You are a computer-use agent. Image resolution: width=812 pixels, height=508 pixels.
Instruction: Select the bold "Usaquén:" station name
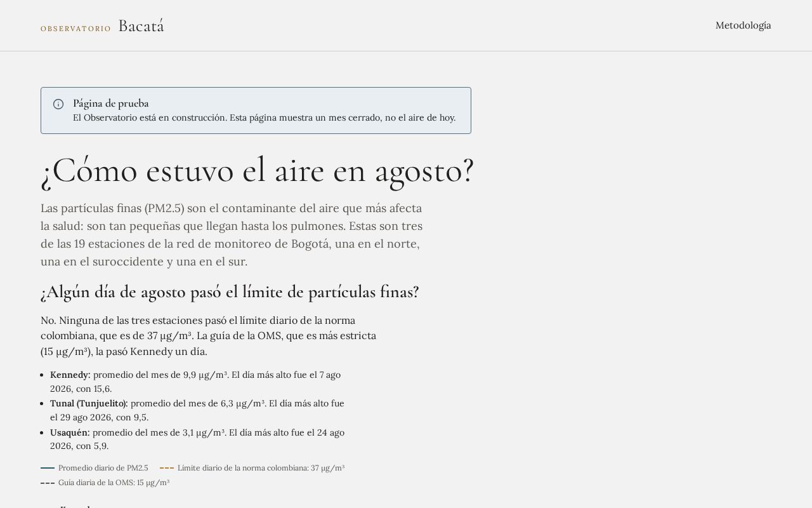pos(70,432)
